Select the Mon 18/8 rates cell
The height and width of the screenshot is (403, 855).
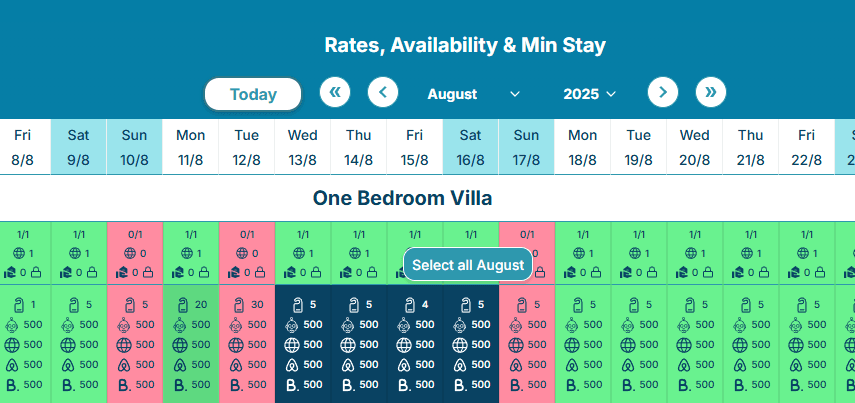point(582,344)
